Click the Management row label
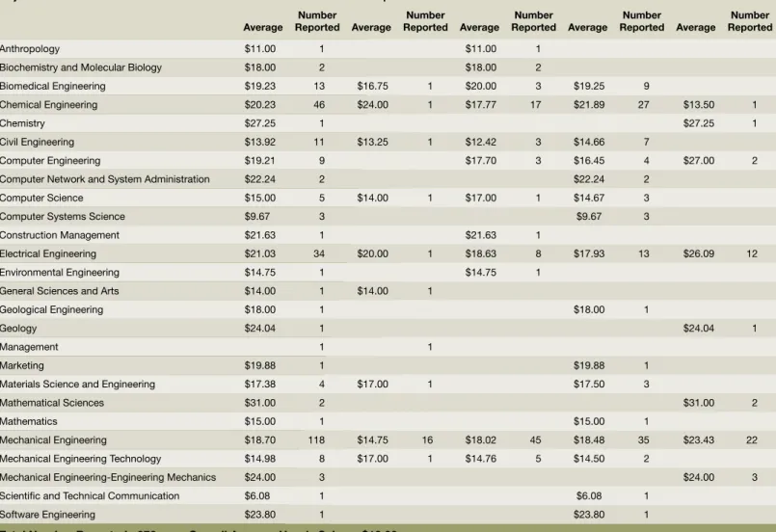 [29, 347]
